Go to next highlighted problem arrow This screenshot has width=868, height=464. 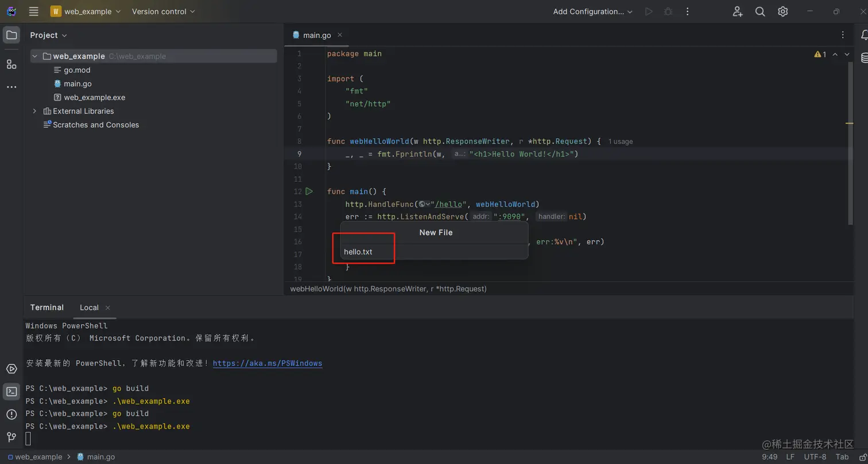click(847, 54)
